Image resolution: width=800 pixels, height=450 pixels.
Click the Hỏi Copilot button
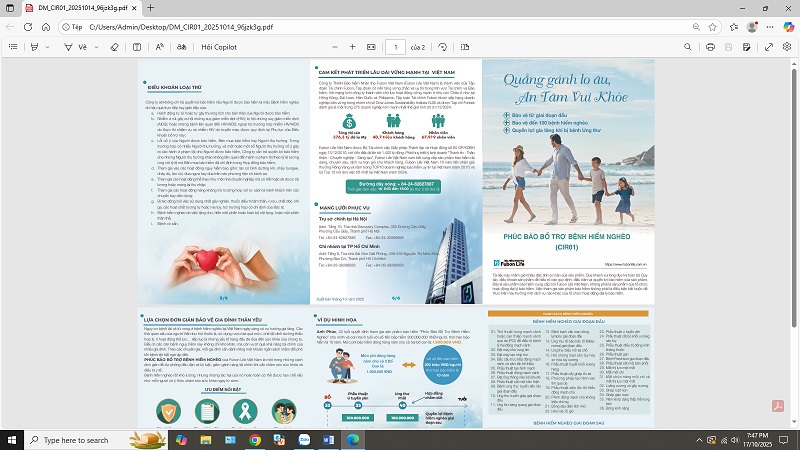click(218, 46)
